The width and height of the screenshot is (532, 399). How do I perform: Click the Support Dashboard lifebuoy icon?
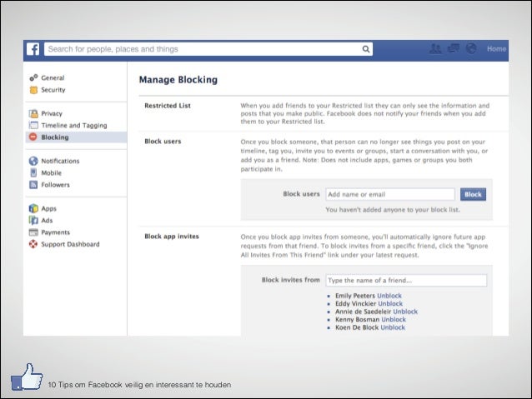(33, 244)
